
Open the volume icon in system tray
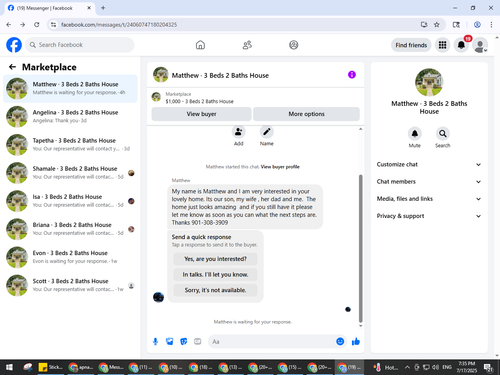pyautogui.click(x=435, y=367)
